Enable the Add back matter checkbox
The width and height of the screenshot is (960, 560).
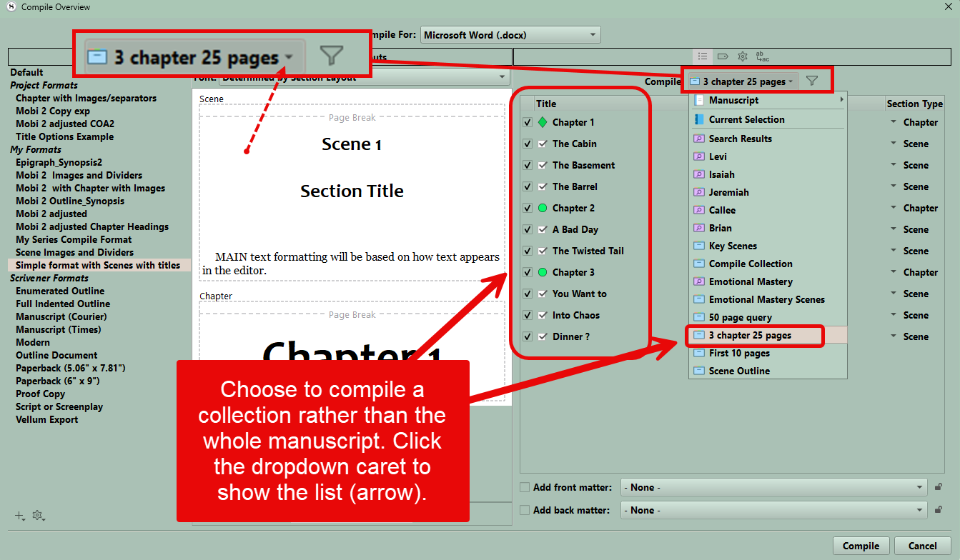point(525,510)
